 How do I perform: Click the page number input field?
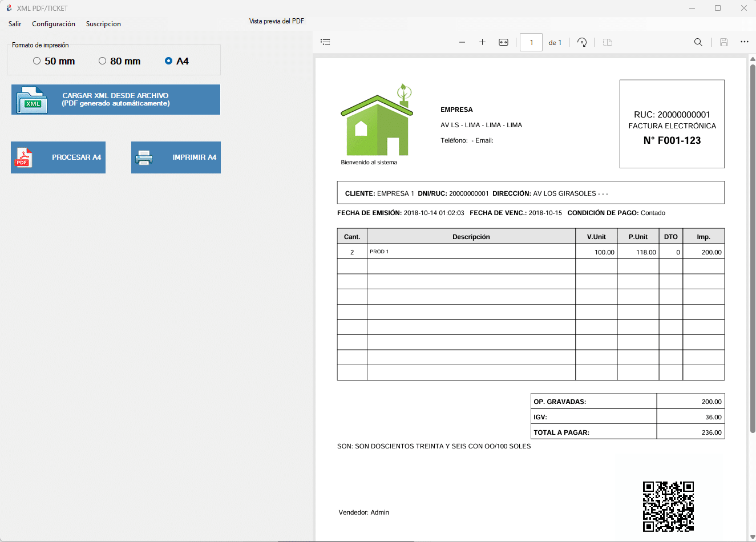pyautogui.click(x=531, y=42)
